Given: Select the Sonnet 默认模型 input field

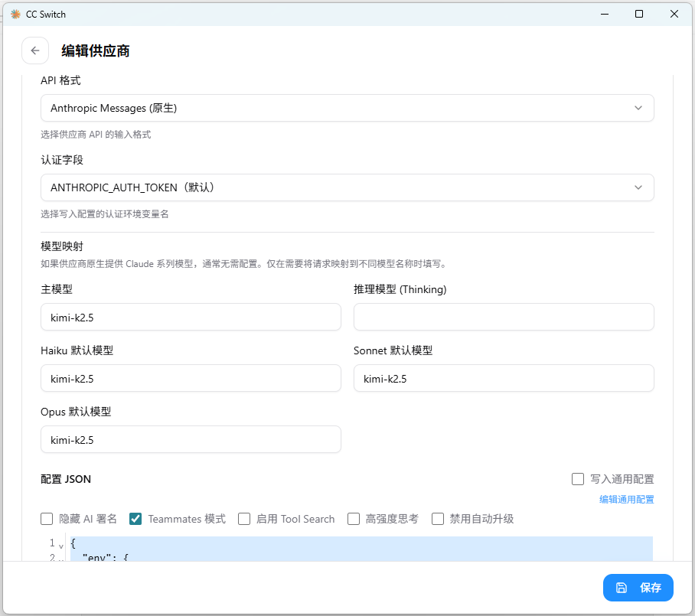Looking at the screenshot, I should [504, 378].
